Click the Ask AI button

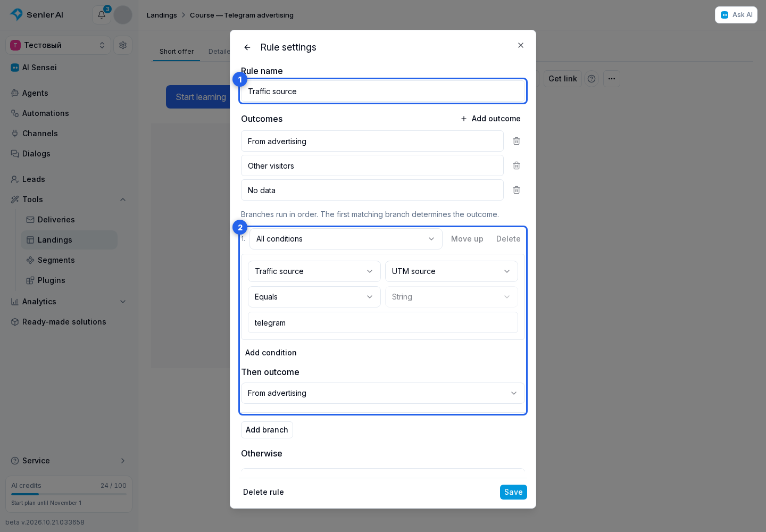tap(736, 15)
